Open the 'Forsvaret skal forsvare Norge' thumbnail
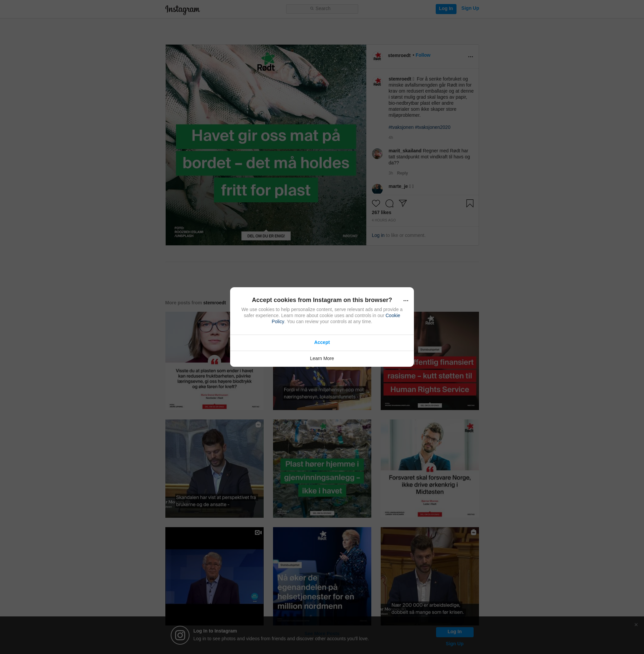The image size is (644, 654). point(429,468)
